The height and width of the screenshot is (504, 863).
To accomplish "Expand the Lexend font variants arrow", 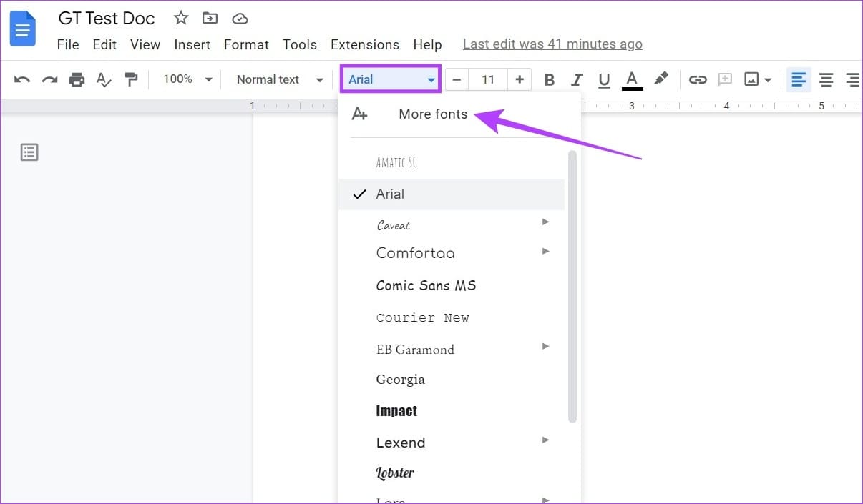I will [x=546, y=440].
